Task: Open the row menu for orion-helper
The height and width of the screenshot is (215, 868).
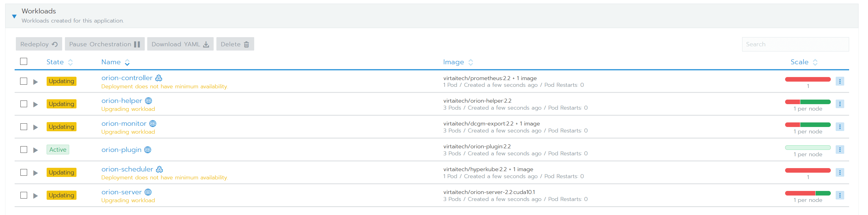Action: pyautogui.click(x=839, y=104)
